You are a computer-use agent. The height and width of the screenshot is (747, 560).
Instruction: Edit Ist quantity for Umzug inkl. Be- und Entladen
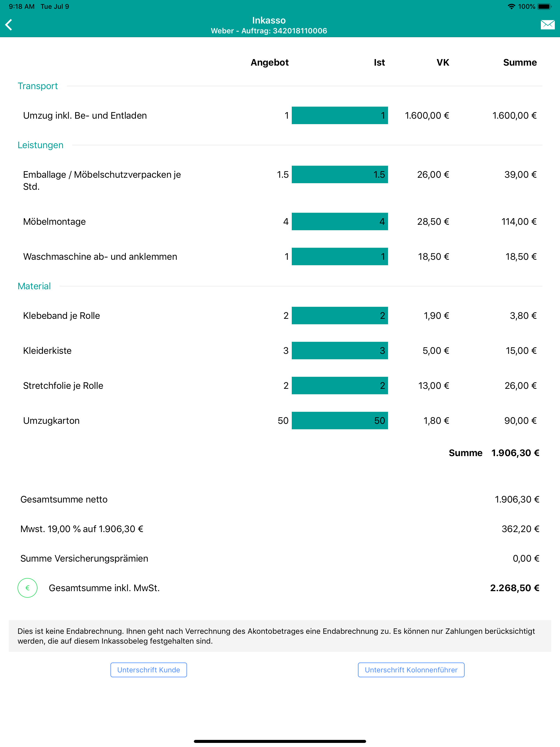[339, 115]
